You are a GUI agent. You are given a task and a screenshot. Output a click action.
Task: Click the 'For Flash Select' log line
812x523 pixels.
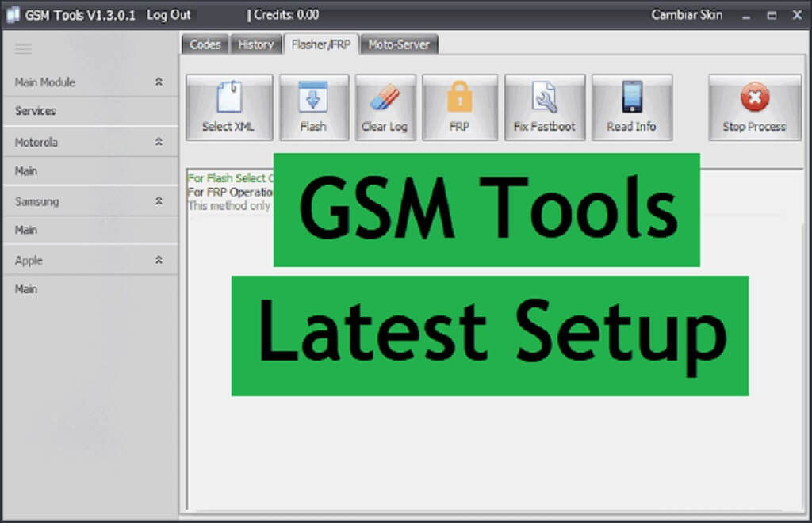(231, 178)
